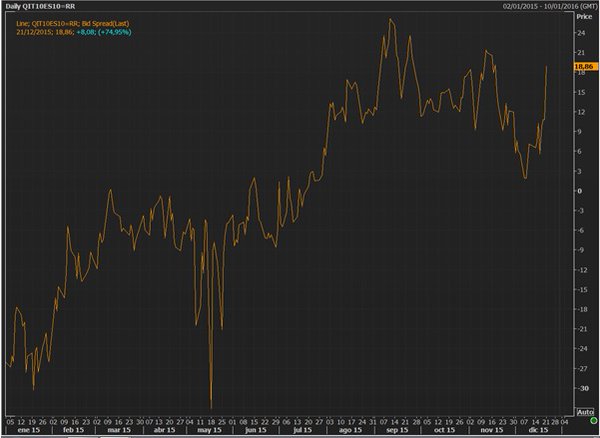The height and width of the screenshot is (438, 600).
Task: Click the oct 15 month label
Action: pyautogui.click(x=444, y=430)
